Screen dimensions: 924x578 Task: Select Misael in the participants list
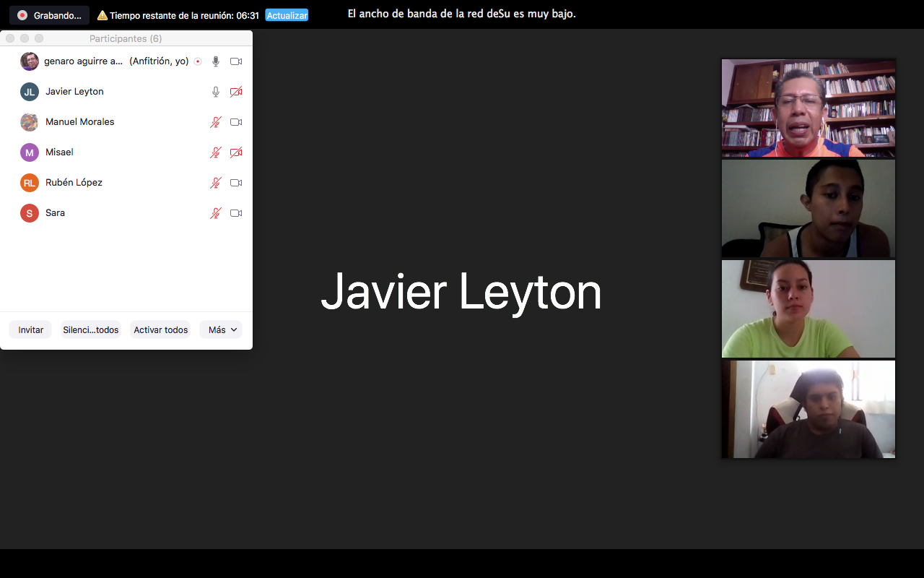coord(59,152)
